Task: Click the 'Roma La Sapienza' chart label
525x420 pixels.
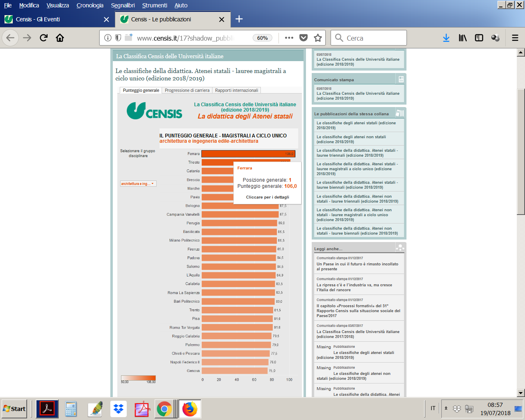Action: [184, 293]
